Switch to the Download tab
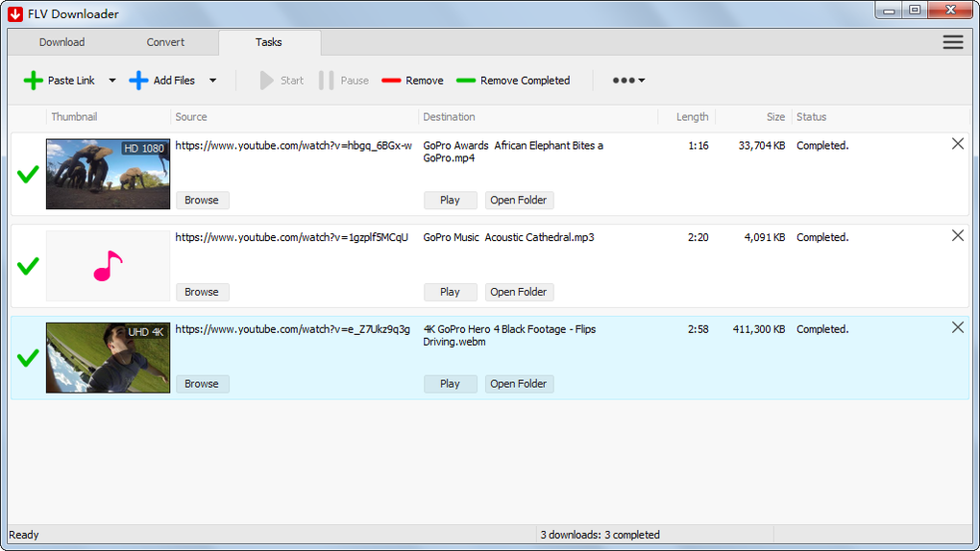The image size is (980, 551). click(61, 42)
